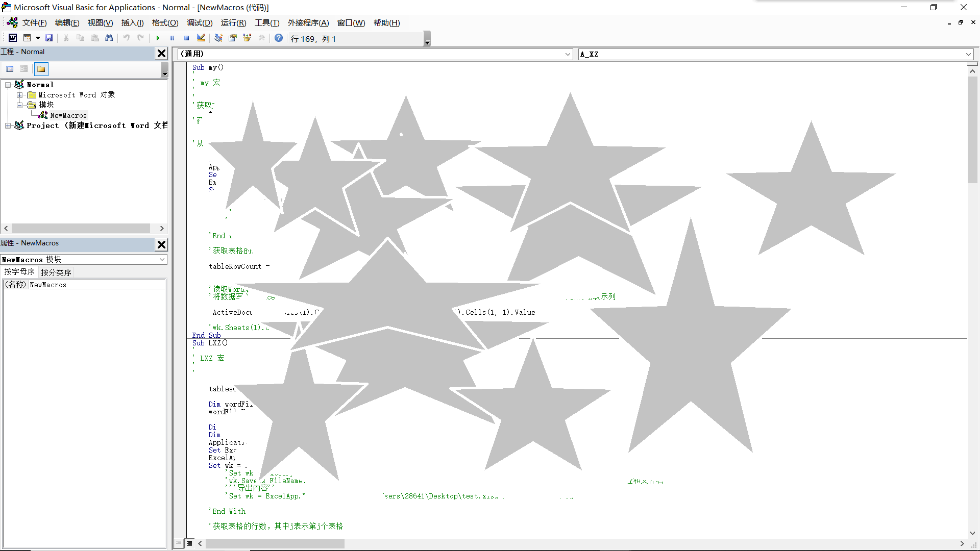980x551 pixels.
Task: Open the Object Browser icon
Action: coord(247,38)
